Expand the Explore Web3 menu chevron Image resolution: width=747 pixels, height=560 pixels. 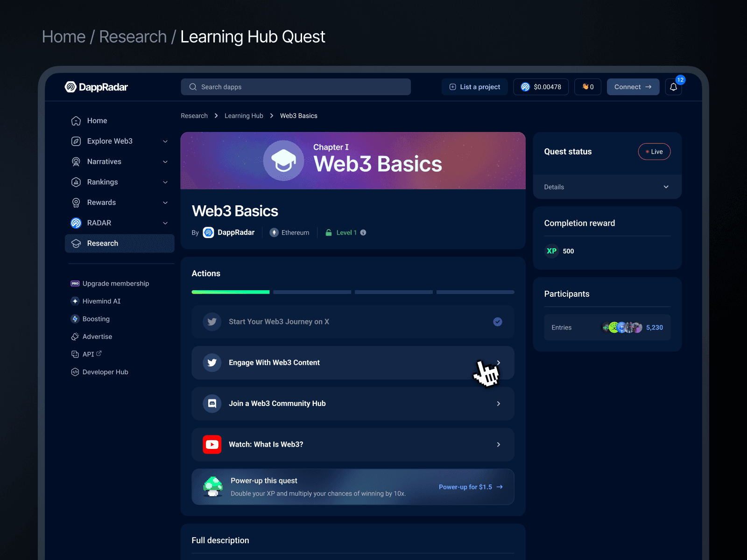click(x=165, y=141)
